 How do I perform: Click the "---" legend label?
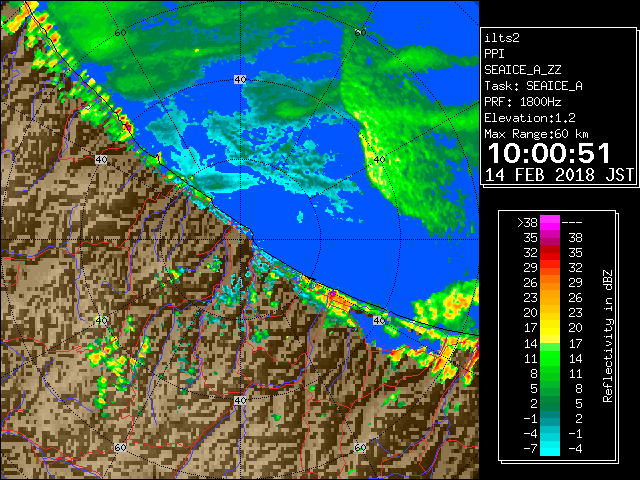coord(572,223)
